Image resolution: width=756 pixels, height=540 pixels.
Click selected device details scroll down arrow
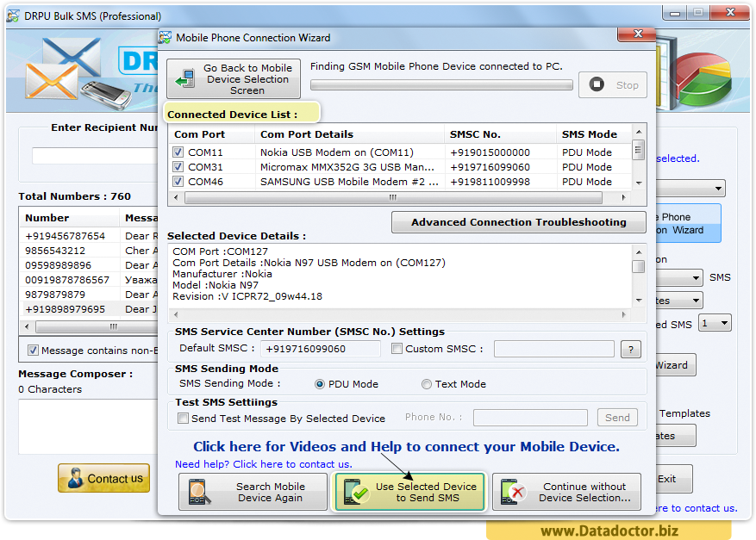(639, 301)
